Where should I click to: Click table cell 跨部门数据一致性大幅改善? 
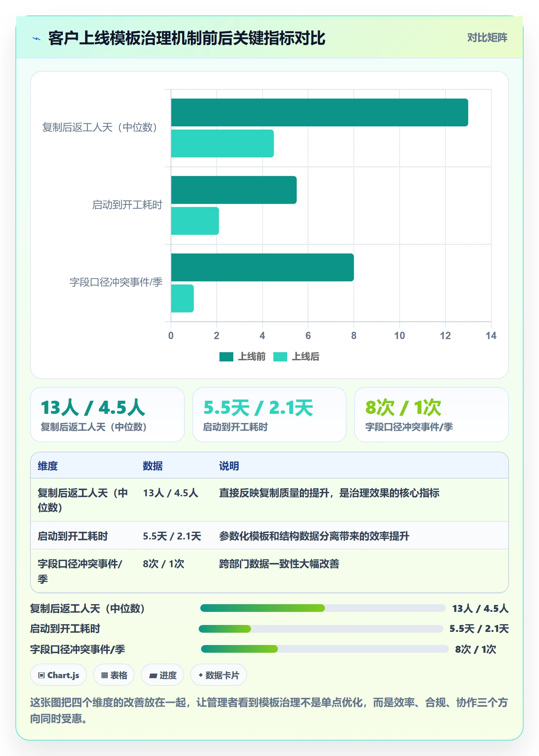click(x=279, y=564)
